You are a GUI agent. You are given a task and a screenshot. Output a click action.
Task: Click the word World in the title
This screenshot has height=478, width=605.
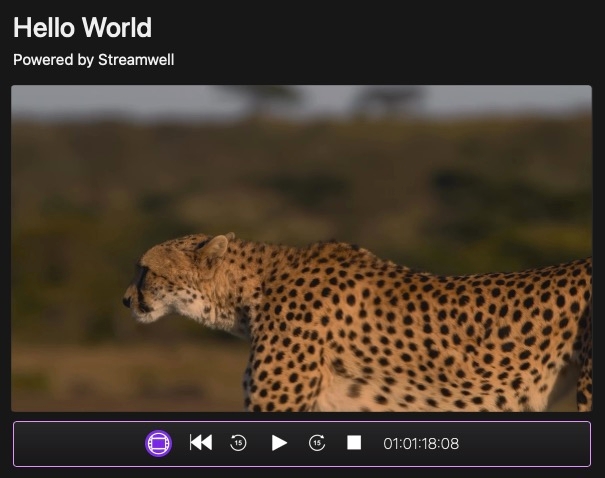(x=118, y=27)
